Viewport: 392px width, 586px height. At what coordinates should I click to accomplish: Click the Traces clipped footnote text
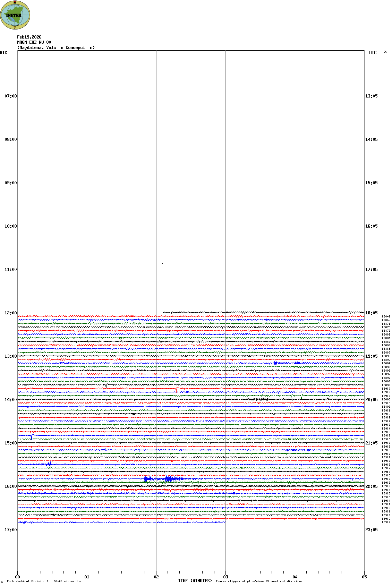point(259,581)
